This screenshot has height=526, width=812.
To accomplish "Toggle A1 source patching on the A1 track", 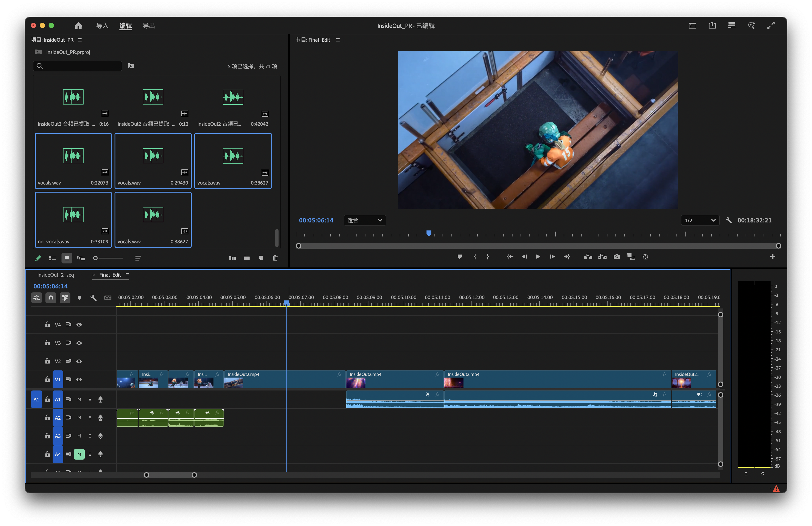I will [36, 400].
